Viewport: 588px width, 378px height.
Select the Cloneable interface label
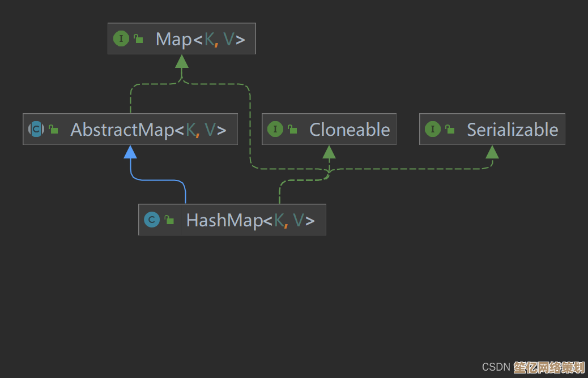click(x=350, y=130)
